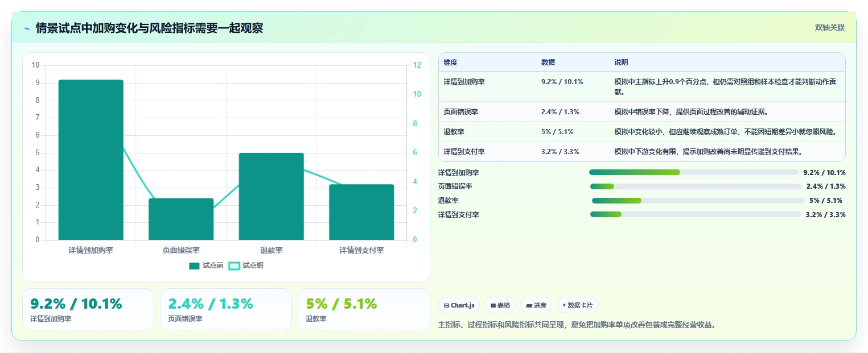The width and height of the screenshot is (868, 353).
Task: Click the explanation about 错误率下降
Action: pyautogui.click(x=691, y=111)
